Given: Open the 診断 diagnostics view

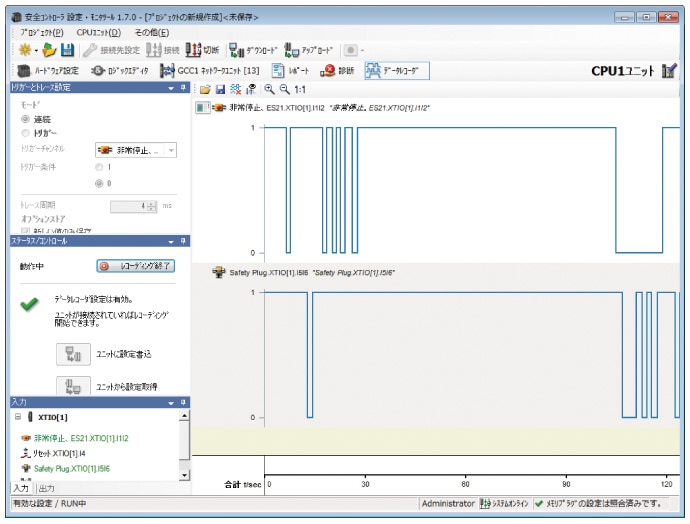Looking at the screenshot, I should click(x=339, y=71).
